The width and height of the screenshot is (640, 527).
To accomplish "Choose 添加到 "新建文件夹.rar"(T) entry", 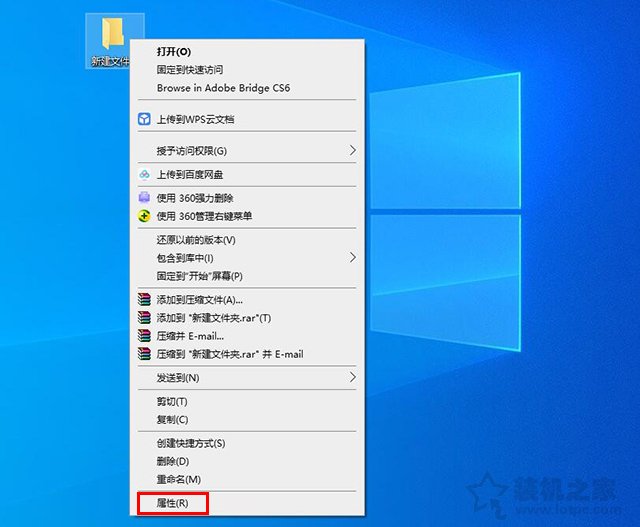I will 247,318.
